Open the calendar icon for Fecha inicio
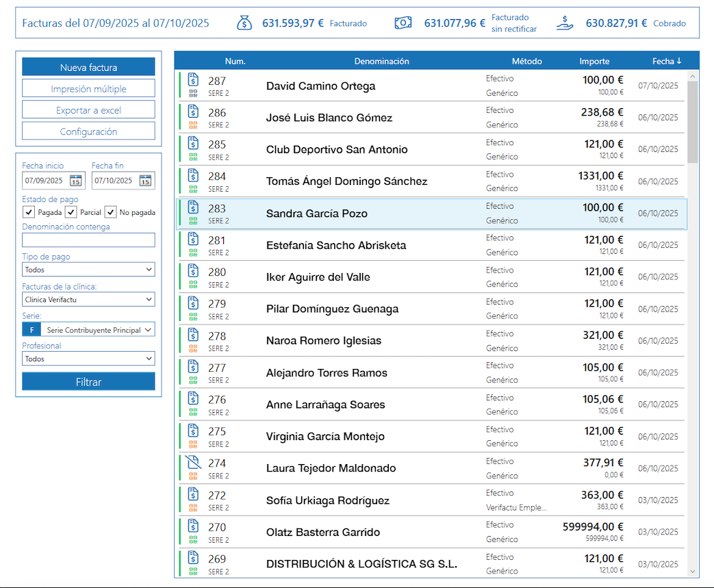This screenshot has width=714, height=588. point(75,181)
